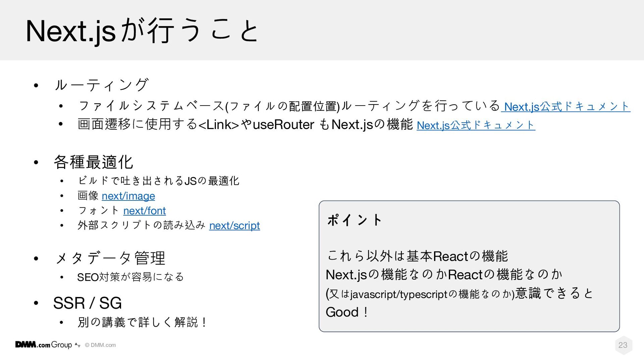Open Next.js公式ドキュメント link after useRouter line
The height and width of the screenshot is (362, 644).
coord(476,125)
